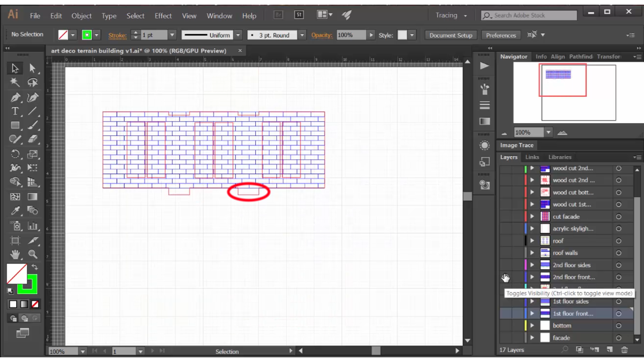Switch to the Libraries tab
Screen dimensions: 644x362
pyautogui.click(x=560, y=157)
